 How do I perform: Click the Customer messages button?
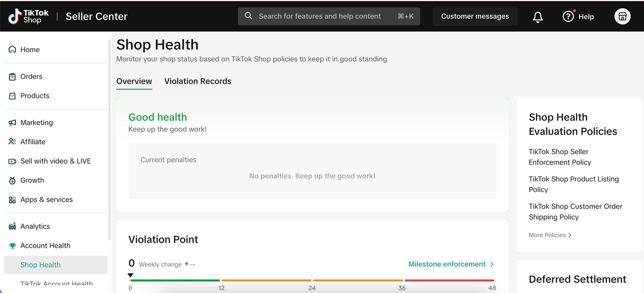coord(475,17)
